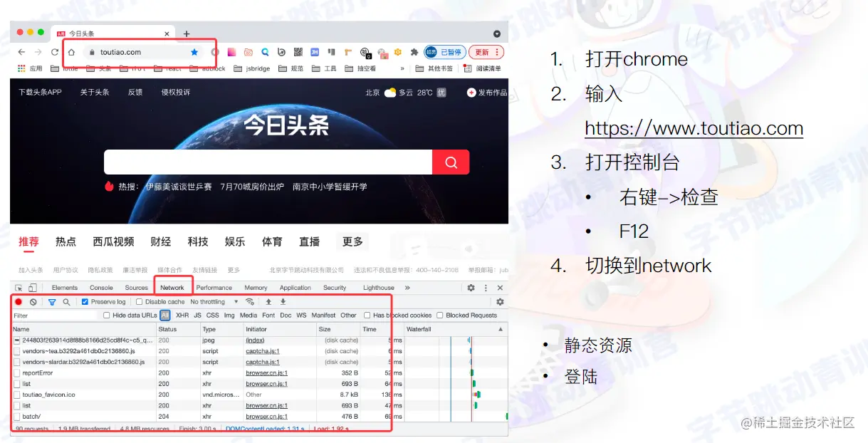This screenshot has height=443, width=868.
Task: Switch to Elements tab
Action: click(x=65, y=288)
